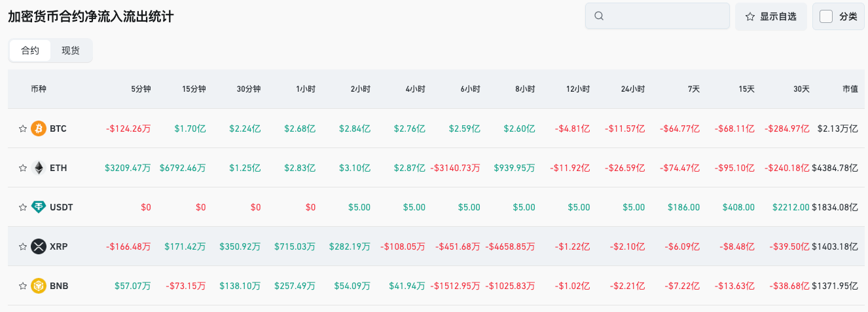Click the BNB coin logo icon
This screenshot has height=312, width=868.
(39, 286)
